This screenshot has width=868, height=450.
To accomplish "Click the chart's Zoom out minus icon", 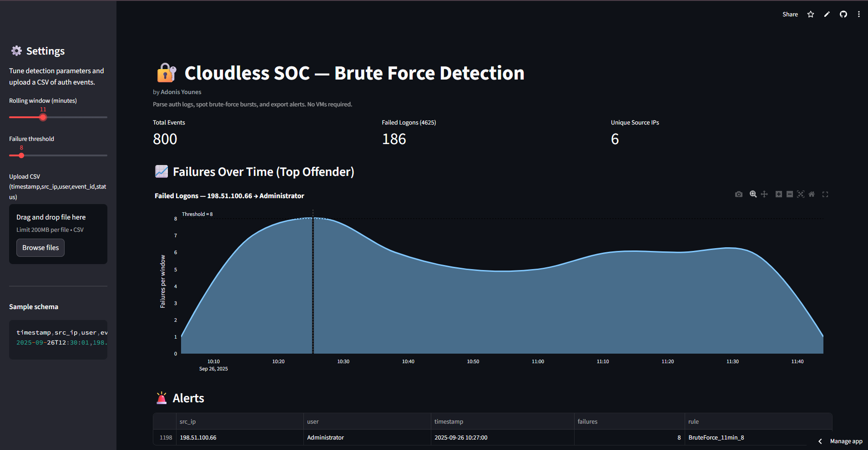I will point(790,194).
